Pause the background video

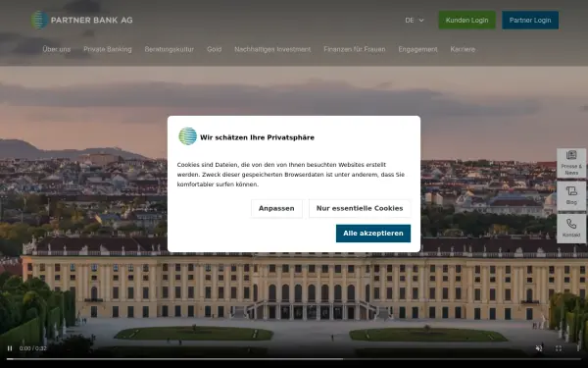tap(10, 348)
